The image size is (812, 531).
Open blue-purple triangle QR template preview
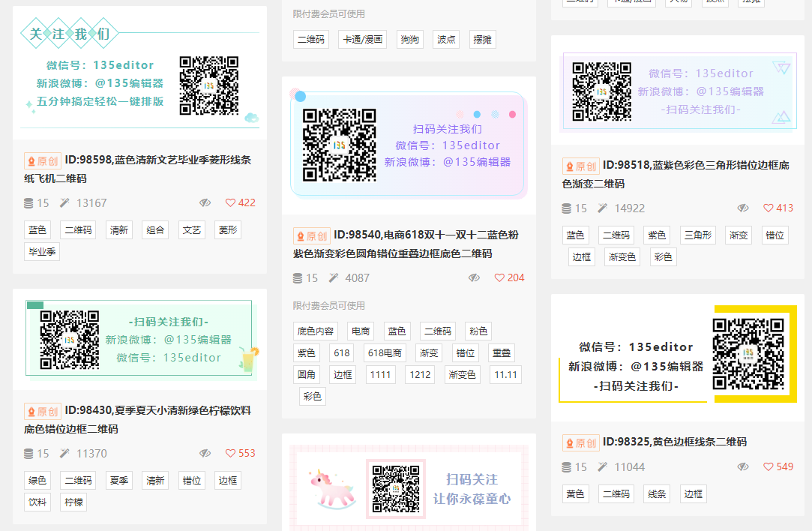pyautogui.click(x=678, y=90)
